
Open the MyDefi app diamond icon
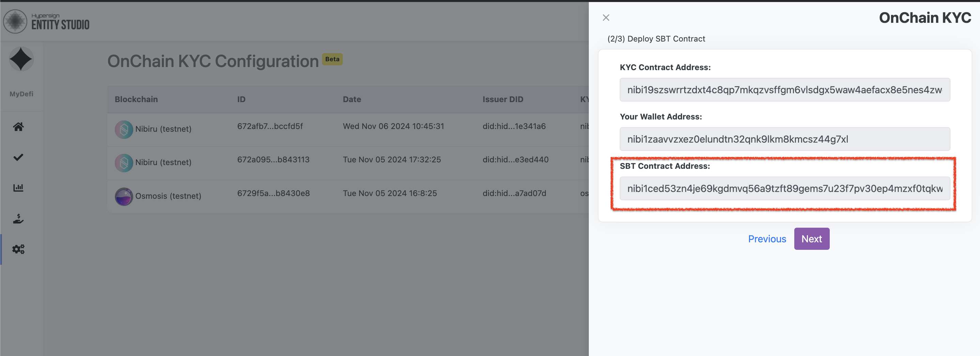[21, 59]
